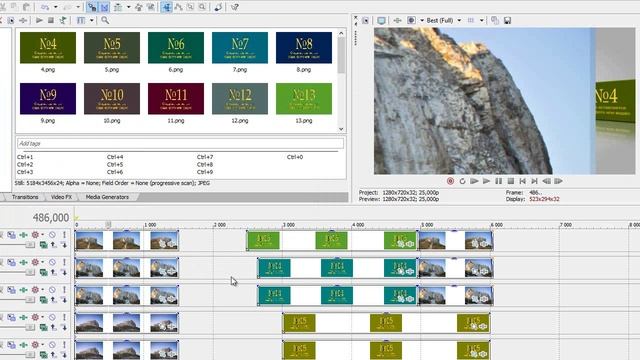
Task: Start preview of selected media file
Action: click(x=39, y=20)
